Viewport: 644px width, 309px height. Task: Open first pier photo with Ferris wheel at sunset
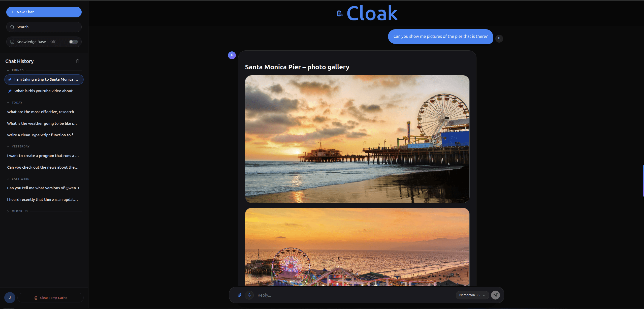click(357, 139)
